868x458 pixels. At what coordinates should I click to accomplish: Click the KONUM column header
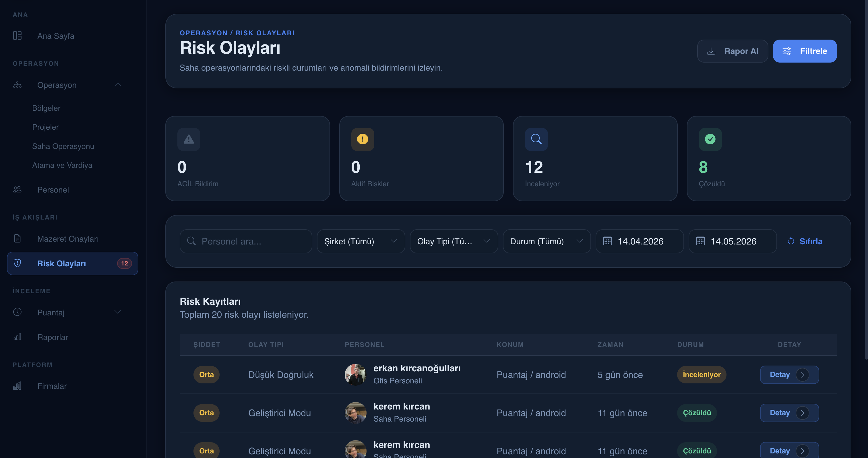(x=510, y=345)
